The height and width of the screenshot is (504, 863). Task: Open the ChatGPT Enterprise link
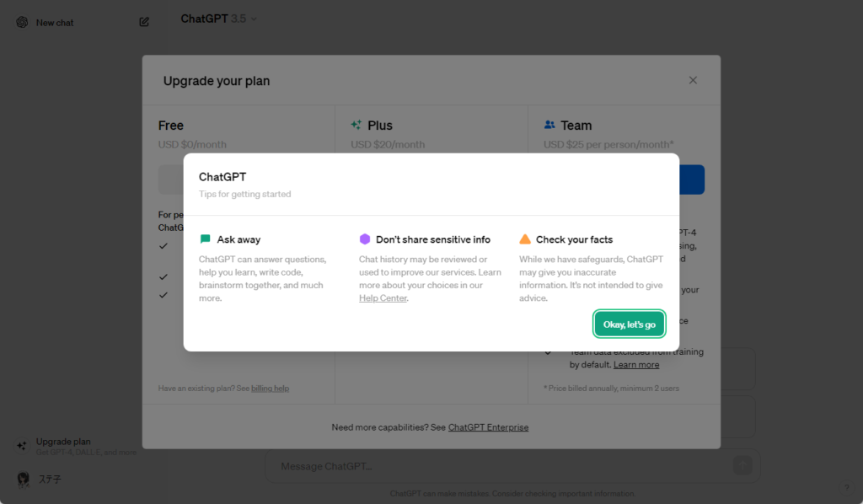(x=488, y=427)
